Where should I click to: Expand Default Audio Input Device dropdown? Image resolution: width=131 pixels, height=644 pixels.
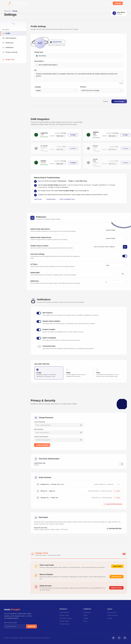click(x=116, y=230)
